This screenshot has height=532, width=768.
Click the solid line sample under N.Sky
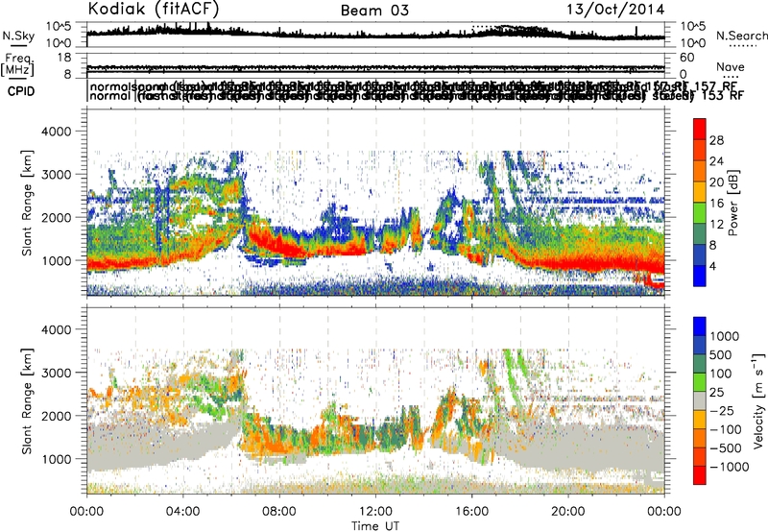click(18, 46)
